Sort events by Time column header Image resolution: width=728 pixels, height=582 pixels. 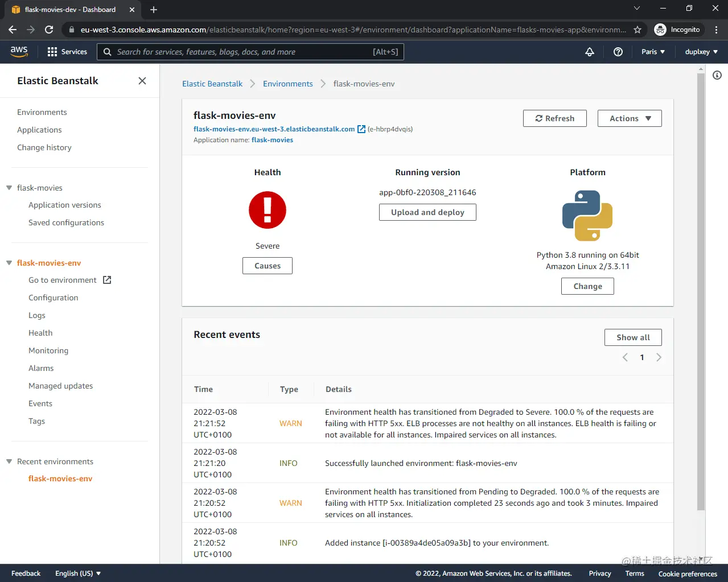tap(203, 389)
